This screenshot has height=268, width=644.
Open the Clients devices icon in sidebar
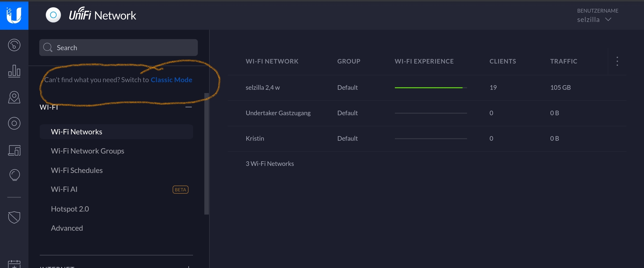pos(14,151)
